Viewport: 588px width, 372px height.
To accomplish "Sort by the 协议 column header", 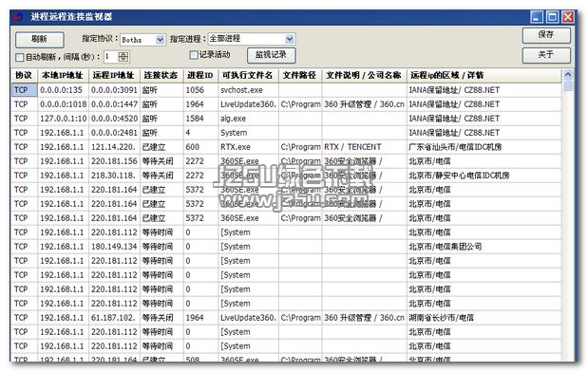I will [25, 75].
